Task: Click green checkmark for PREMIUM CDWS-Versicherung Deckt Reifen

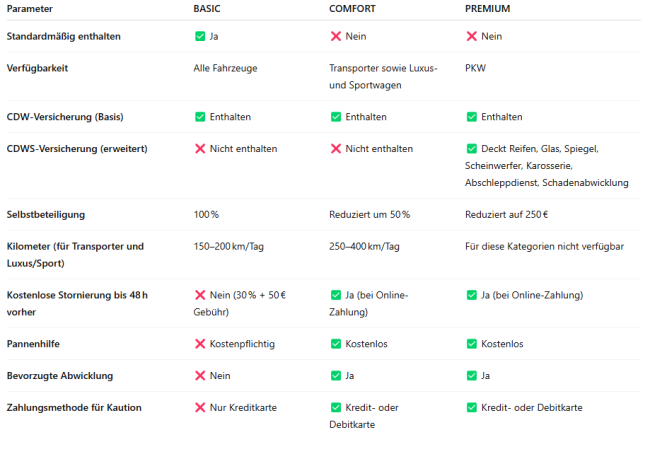Action: [x=471, y=149]
